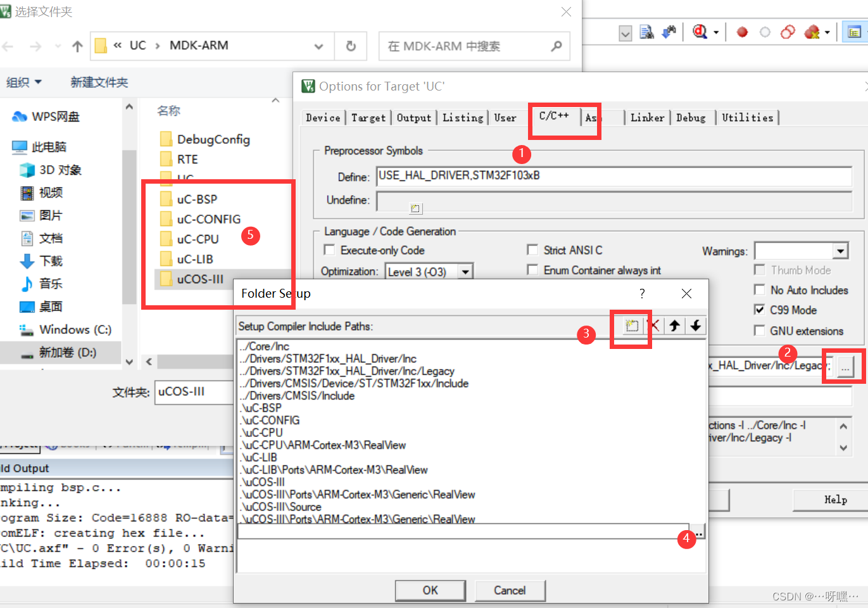The width and height of the screenshot is (868, 608).
Task: Click Help in Options dialog
Action: pos(835,500)
